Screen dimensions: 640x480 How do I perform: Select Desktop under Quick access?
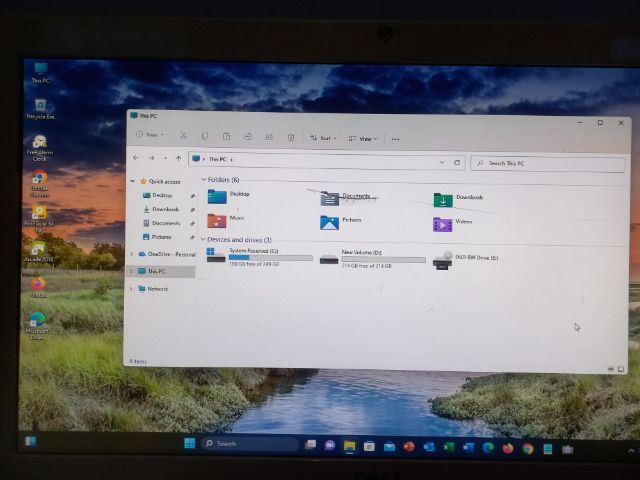pos(162,195)
